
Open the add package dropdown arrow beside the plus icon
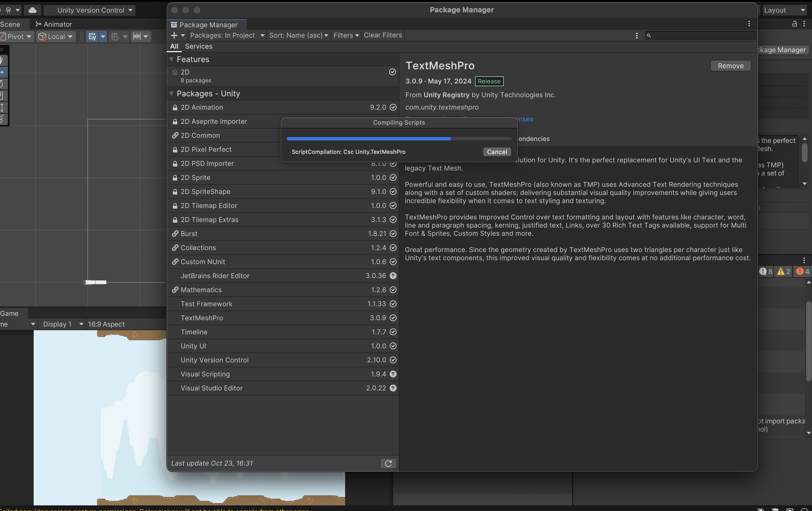coord(183,35)
